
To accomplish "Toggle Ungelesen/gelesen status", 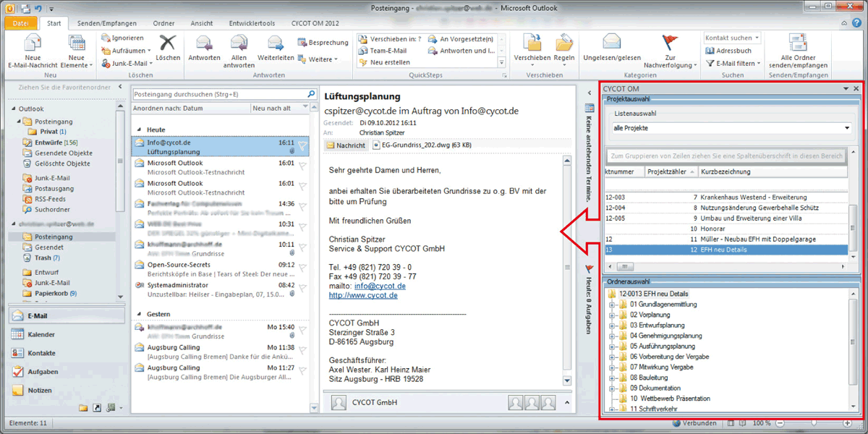I will tap(611, 48).
